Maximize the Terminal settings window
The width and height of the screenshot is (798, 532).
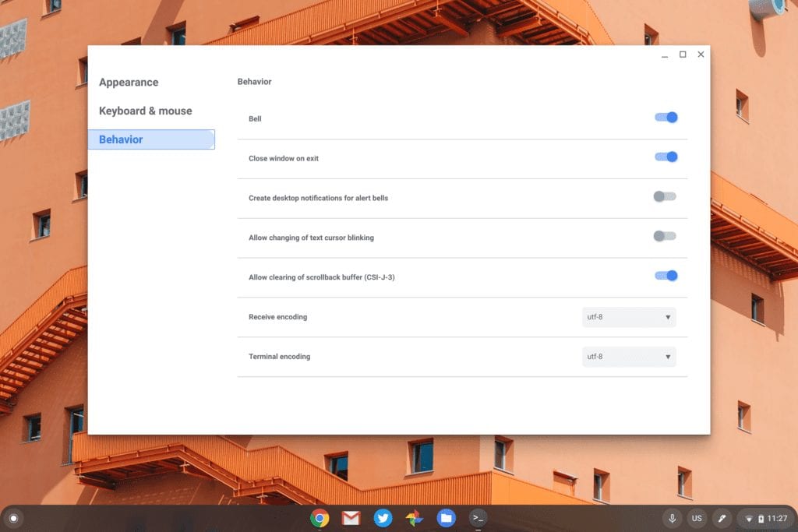coord(683,55)
